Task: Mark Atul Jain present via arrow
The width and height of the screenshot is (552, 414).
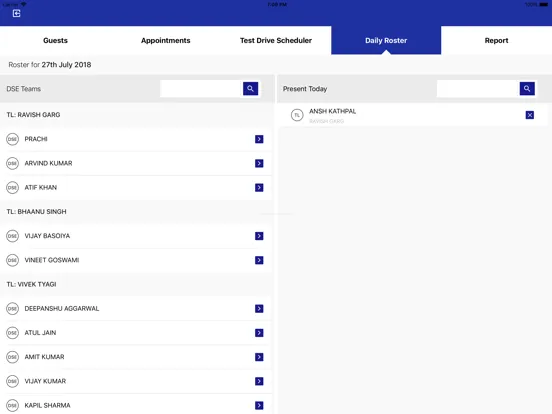Action: [259, 333]
